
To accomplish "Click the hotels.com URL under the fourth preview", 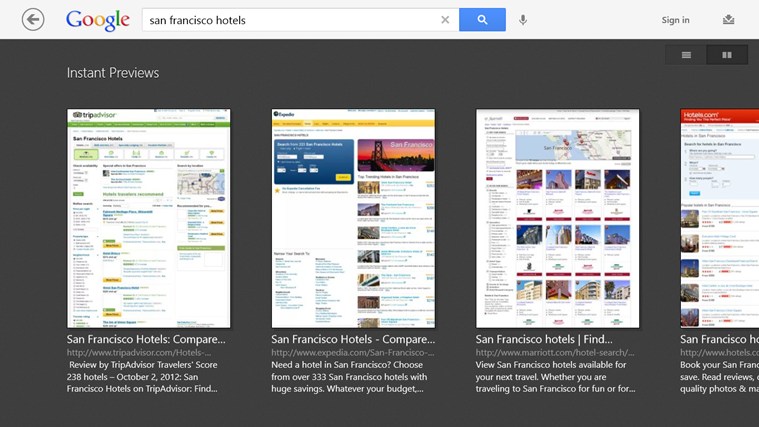I will pyautogui.click(x=719, y=352).
